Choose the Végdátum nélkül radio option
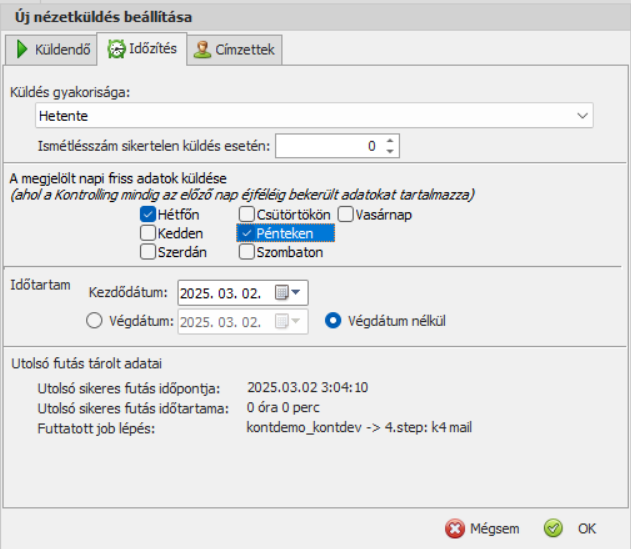Viewport: 631px width, 549px height. (x=333, y=321)
